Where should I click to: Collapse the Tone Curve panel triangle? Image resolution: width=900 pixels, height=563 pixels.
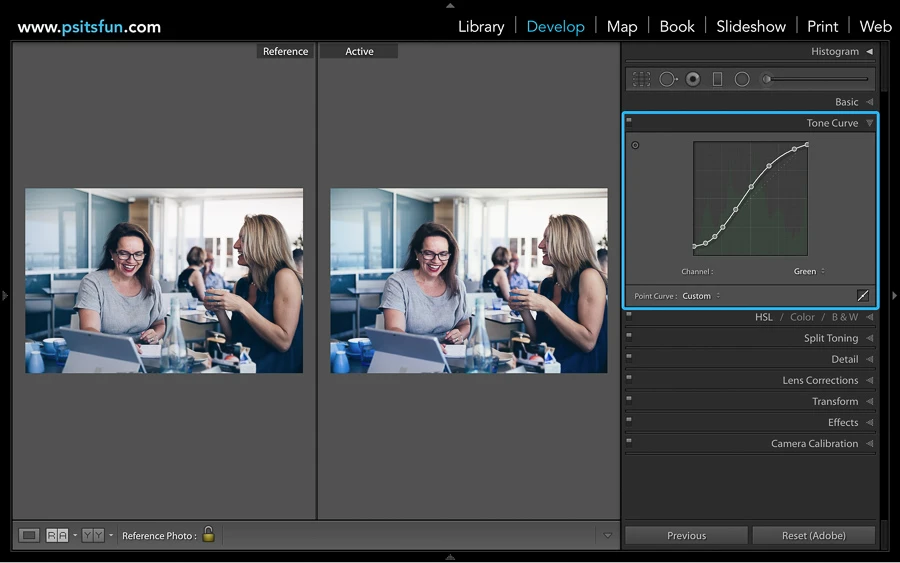point(870,123)
